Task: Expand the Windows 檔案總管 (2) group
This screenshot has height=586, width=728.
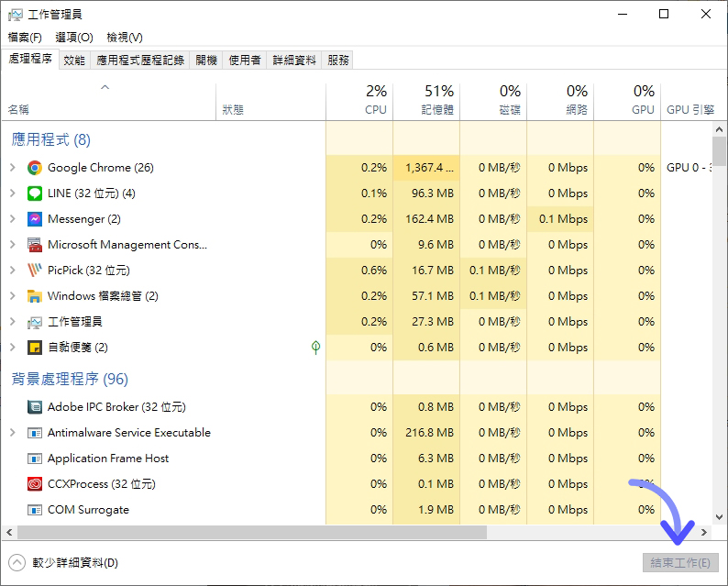Action: [x=13, y=296]
